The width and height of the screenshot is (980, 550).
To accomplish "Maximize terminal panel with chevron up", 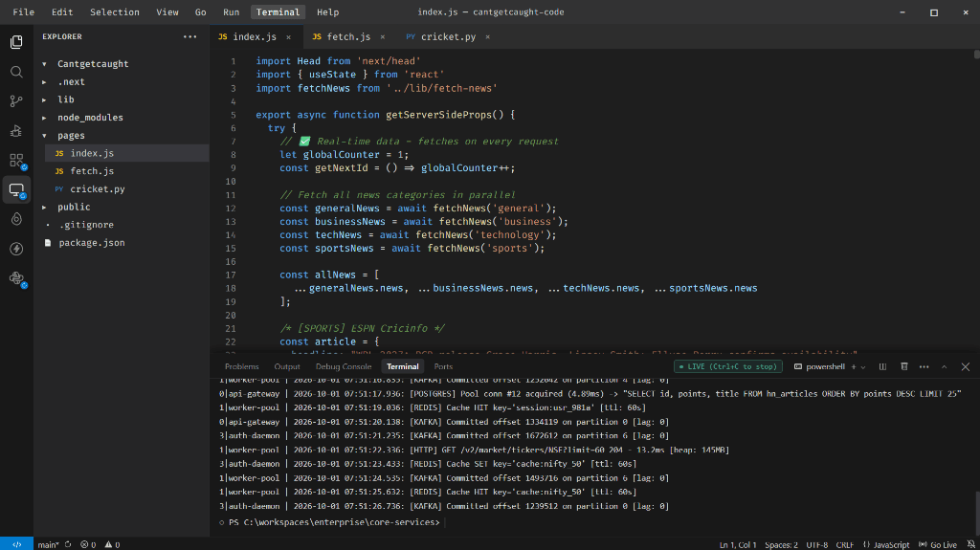I will coord(945,367).
